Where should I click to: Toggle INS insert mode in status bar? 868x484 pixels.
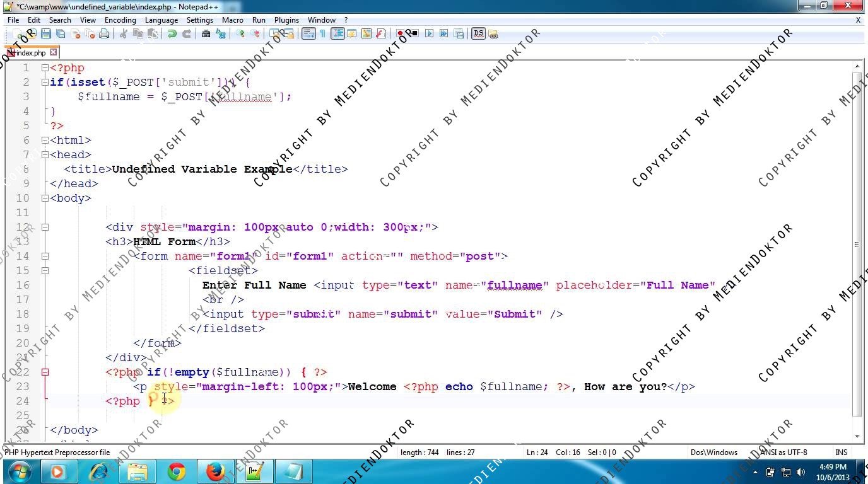841,452
